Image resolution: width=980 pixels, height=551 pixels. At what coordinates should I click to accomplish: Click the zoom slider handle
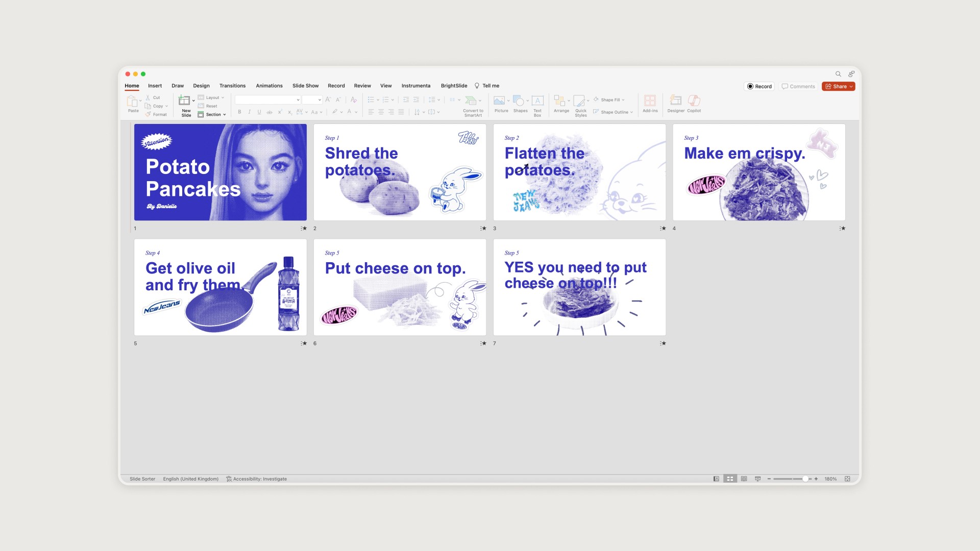pyautogui.click(x=805, y=479)
